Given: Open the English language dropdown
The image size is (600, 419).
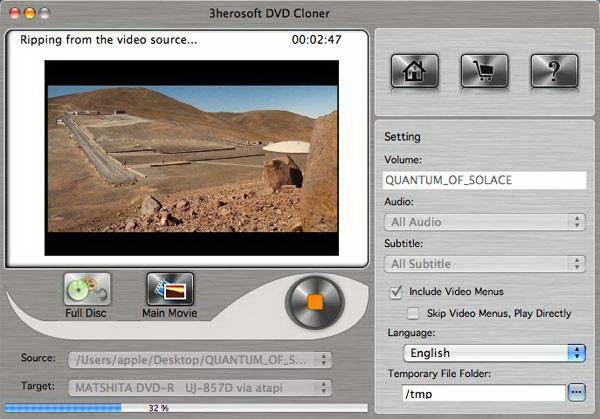Looking at the screenshot, I should point(494,353).
